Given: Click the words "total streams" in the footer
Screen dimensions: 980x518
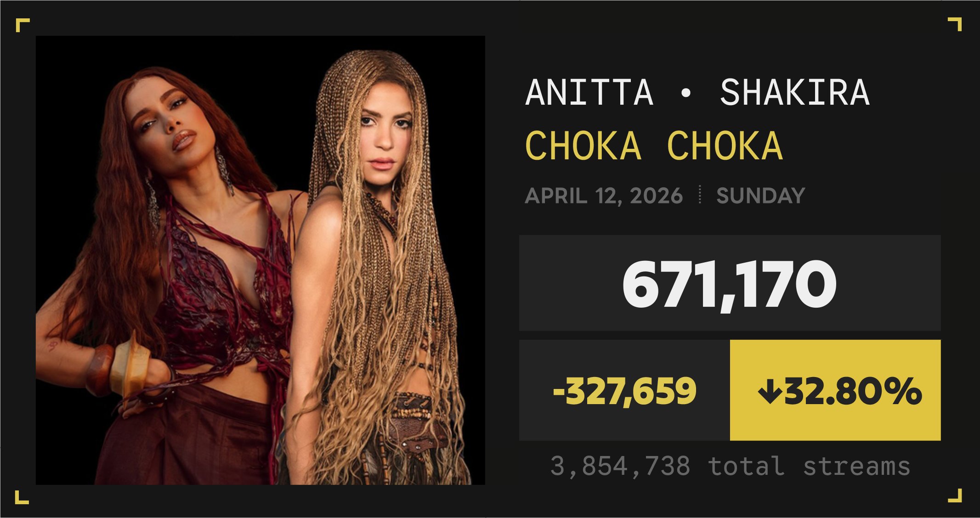Looking at the screenshot, I should pyautogui.click(x=809, y=467).
